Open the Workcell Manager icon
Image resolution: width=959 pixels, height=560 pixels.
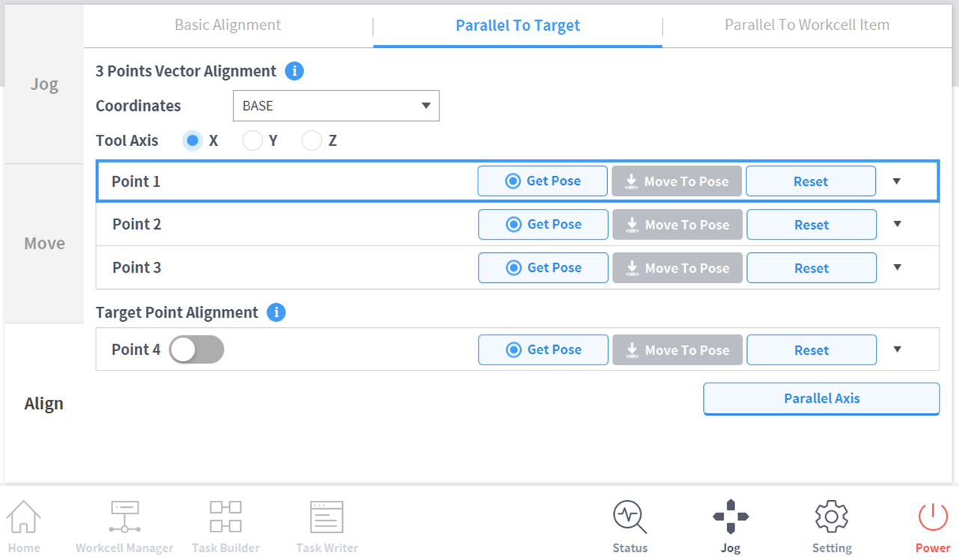click(x=124, y=518)
